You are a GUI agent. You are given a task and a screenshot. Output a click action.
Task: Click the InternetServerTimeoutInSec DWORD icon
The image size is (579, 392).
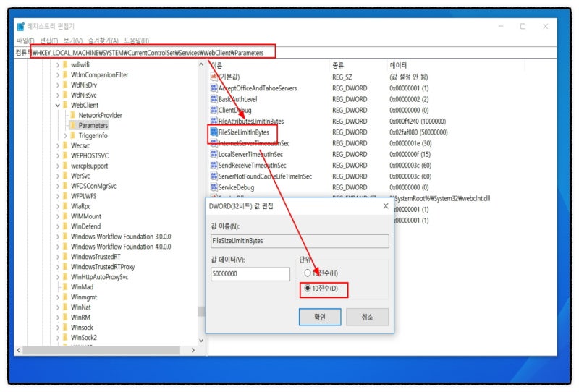pos(214,143)
